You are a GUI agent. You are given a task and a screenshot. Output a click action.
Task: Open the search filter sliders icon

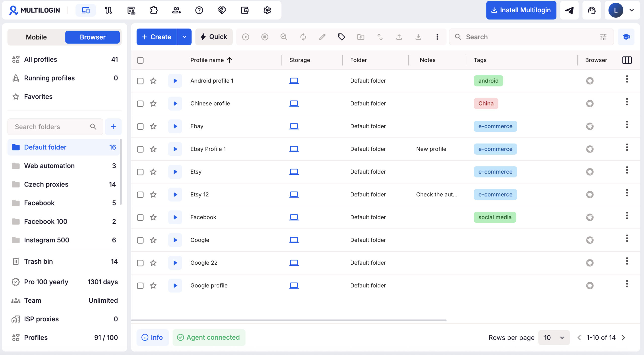click(603, 37)
